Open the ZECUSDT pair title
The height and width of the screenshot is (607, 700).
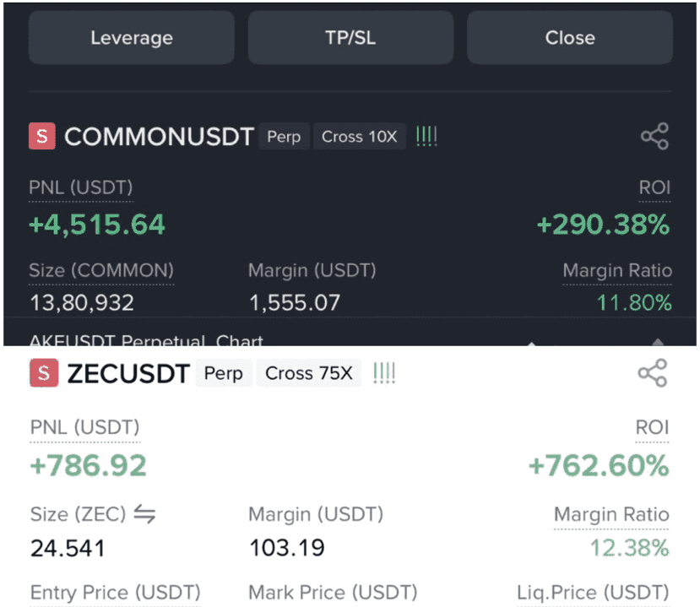(x=128, y=373)
